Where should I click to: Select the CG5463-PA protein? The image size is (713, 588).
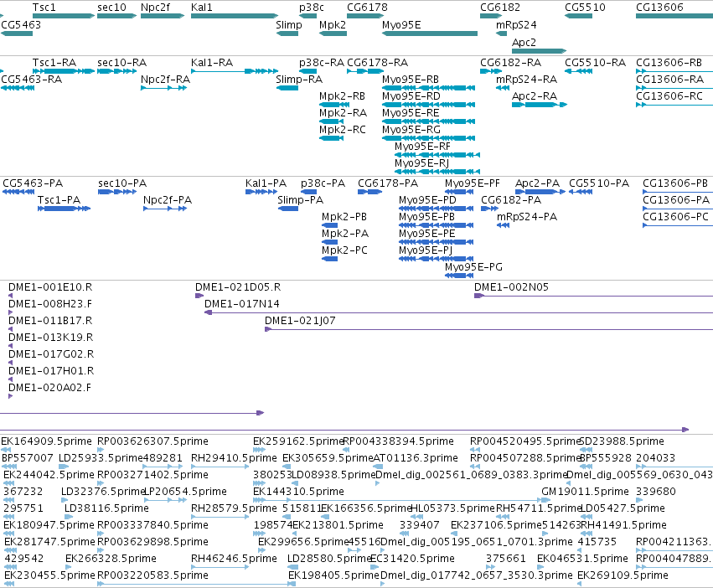click(18, 192)
